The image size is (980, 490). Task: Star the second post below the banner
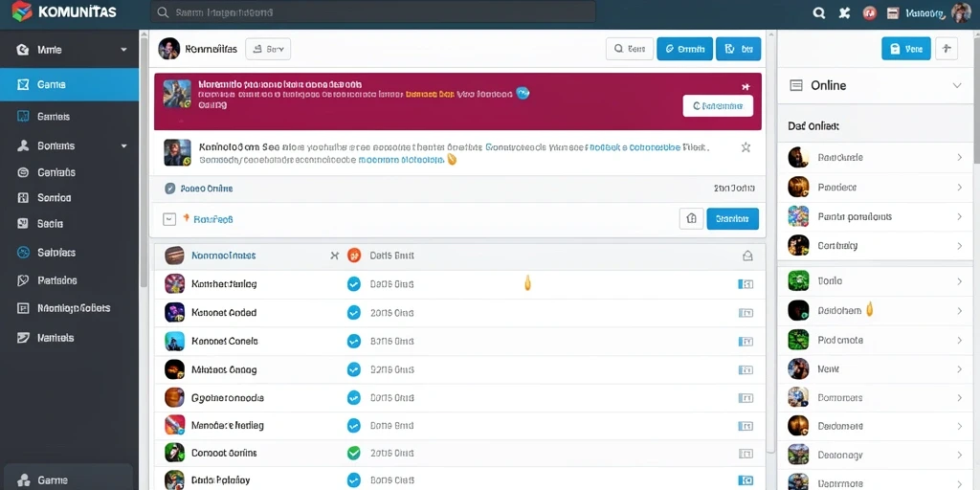(x=745, y=147)
